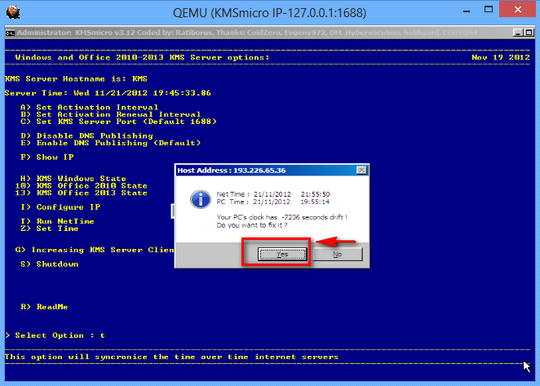Close the QEMU window
Screen dimensions: 540x386
[518, 9]
